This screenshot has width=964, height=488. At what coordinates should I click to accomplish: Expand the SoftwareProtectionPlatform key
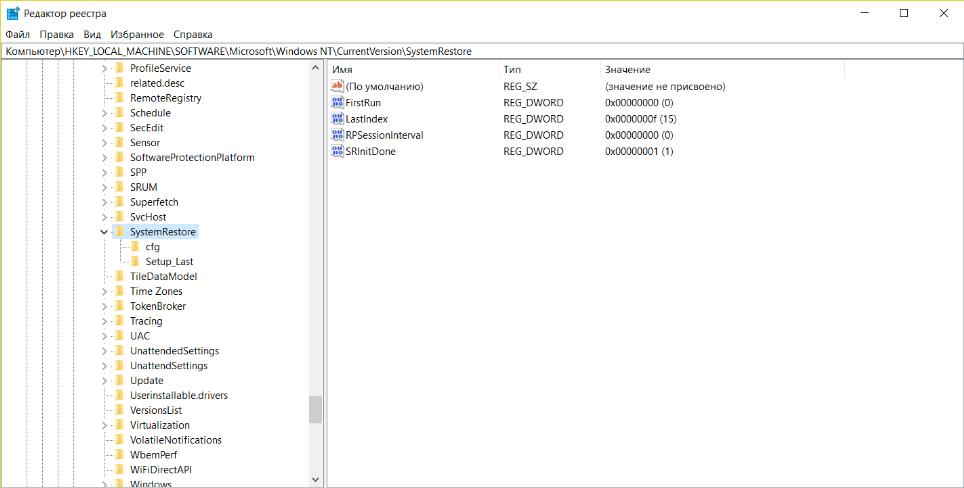coord(105,157)
